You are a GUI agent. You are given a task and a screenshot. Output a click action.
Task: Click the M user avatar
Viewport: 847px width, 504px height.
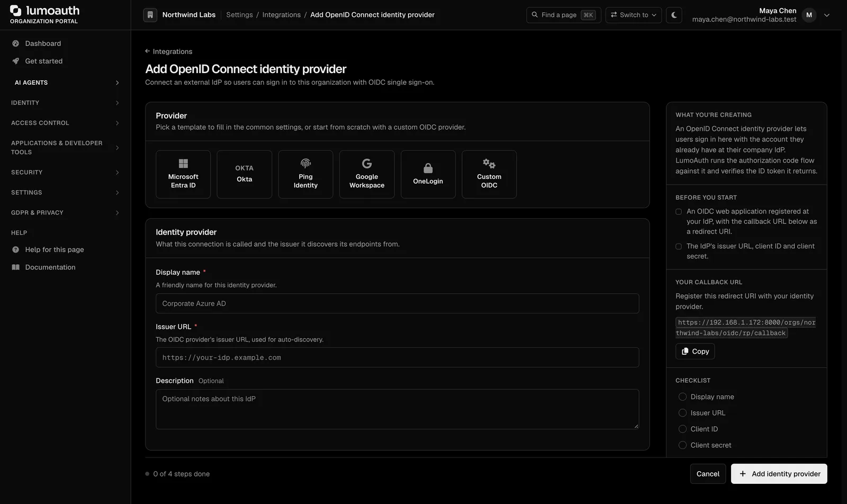809,15
